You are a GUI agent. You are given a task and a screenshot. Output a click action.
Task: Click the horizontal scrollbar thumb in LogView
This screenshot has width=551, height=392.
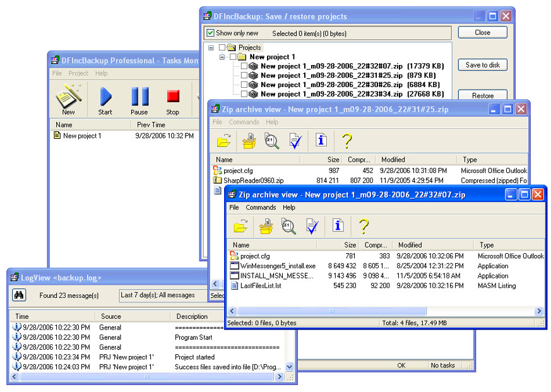[x=147, y=376]
